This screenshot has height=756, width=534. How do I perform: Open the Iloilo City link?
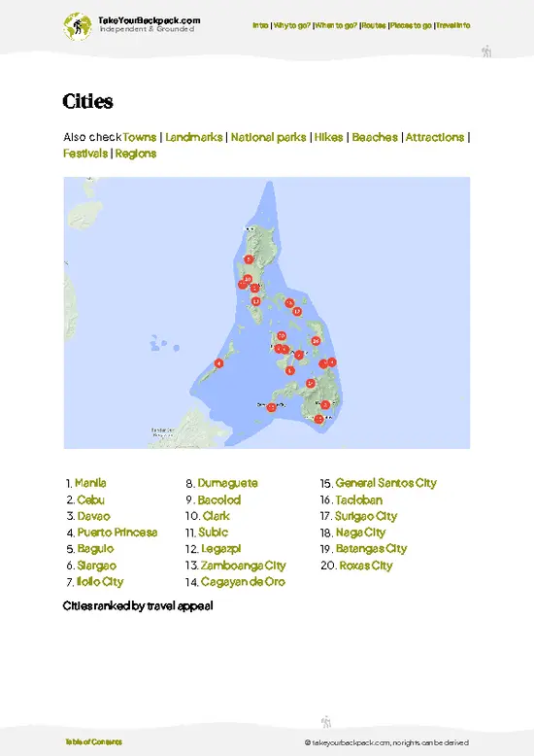pyautogui.click(x=100, y=581)
